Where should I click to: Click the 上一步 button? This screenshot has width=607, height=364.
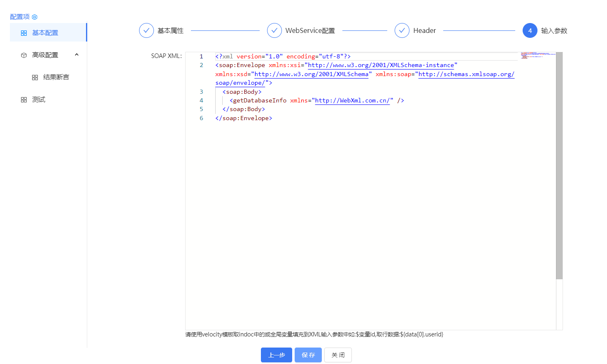277,355
